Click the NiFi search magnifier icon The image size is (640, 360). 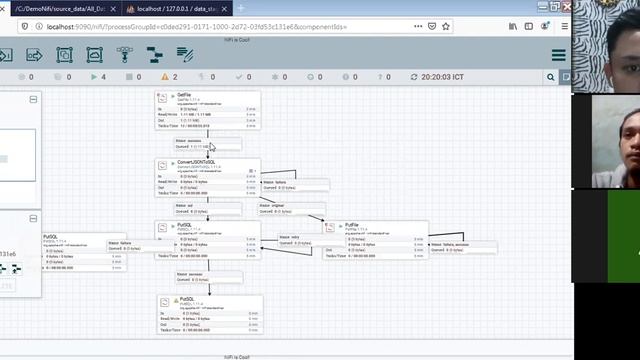pyautogui.click(x=551, y=77)
